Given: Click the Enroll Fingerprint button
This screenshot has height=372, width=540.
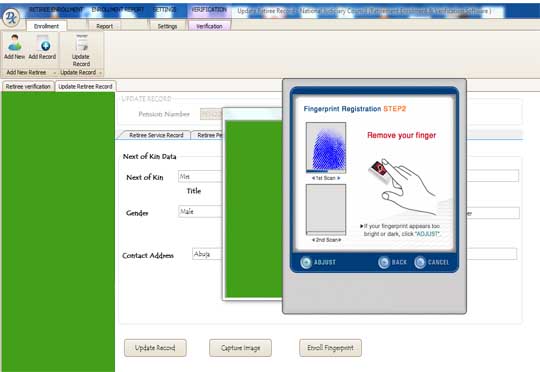Looking at the screenshot, I should click(x=330, y=348).
